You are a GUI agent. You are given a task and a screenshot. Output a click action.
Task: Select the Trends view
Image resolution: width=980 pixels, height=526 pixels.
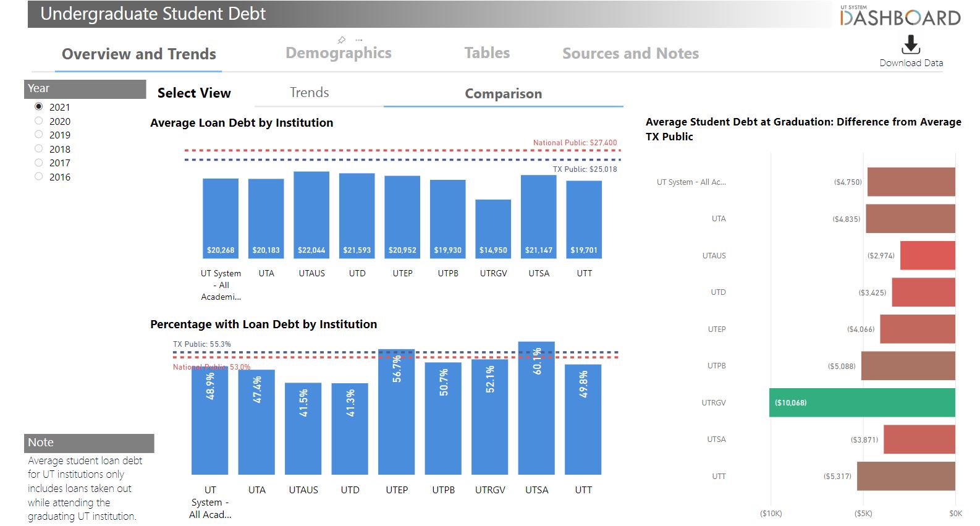[x=310, y=93]
